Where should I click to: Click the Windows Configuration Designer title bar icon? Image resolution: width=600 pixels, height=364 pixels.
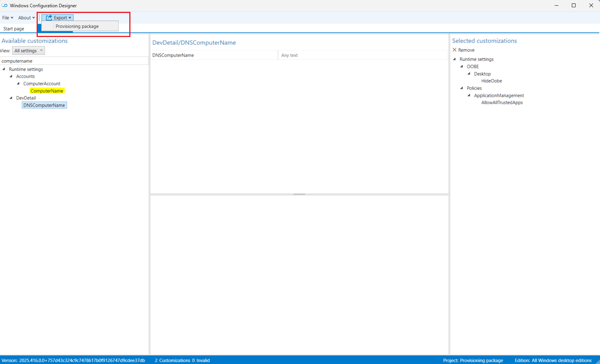tap(5, 5)
